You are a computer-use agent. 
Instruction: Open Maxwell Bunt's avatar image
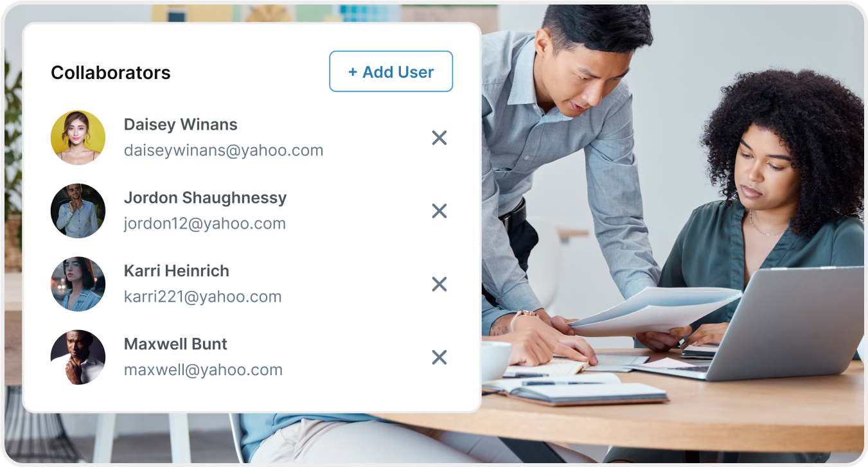78,357
